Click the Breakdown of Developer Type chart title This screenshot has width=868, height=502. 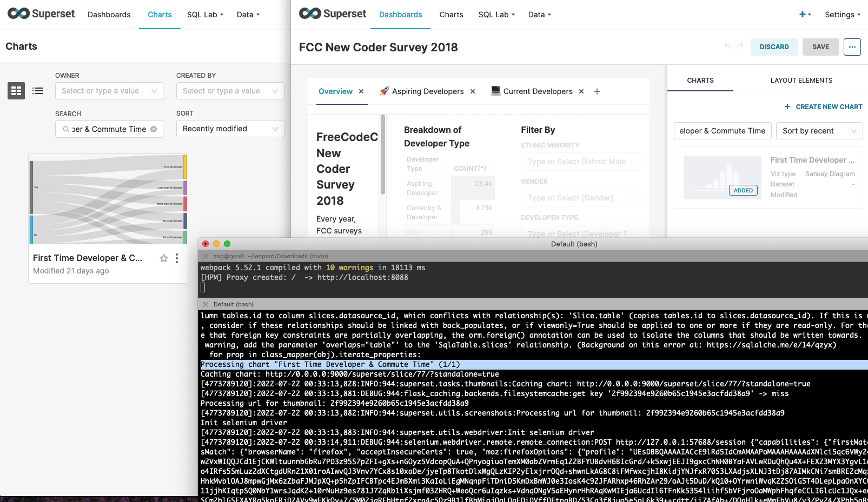pyautogui.click(x=436, y=137)
